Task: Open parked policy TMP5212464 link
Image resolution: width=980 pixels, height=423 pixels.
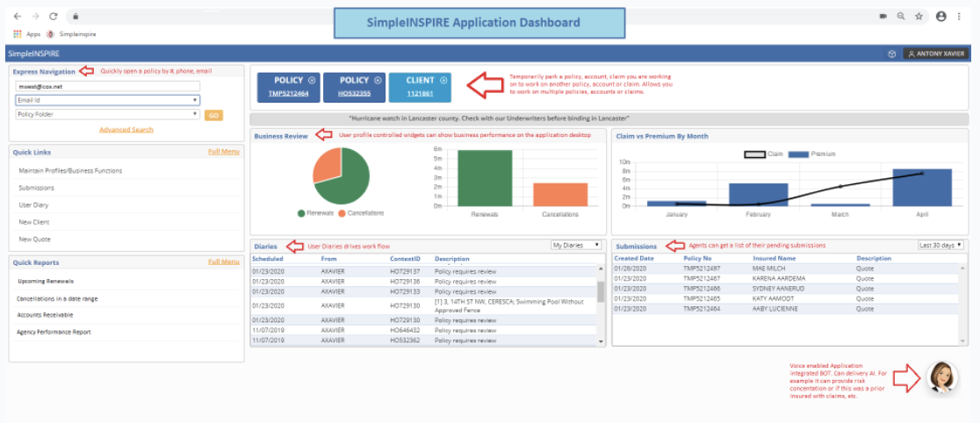Action: pyautogui.click(x=289, y=94)
